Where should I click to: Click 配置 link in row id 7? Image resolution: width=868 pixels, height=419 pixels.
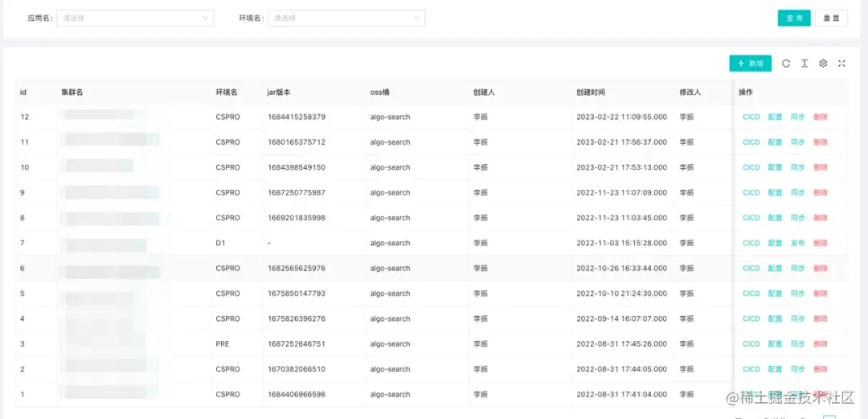(x=775, y=243)
